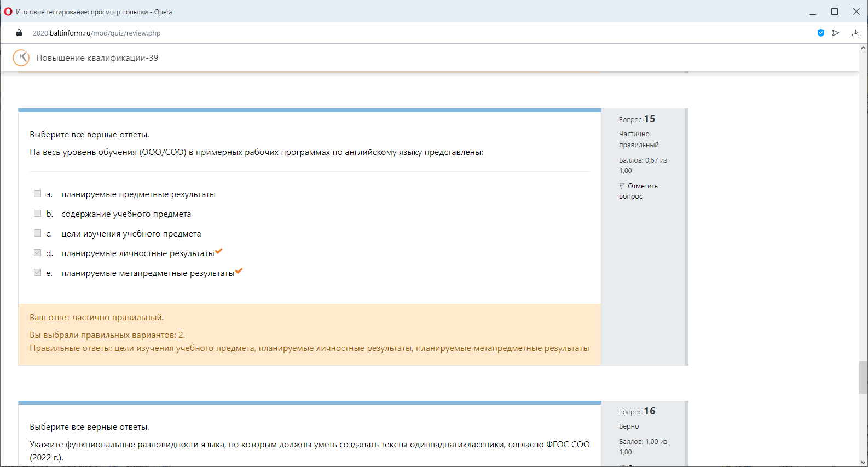Toggle checkbox d. планируемые личностные результаты
Viewport: 868px width, 467px height.
[37, 253]
